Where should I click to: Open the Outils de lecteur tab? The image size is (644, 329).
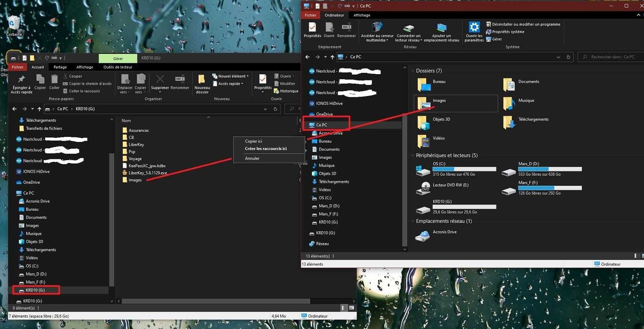click(118, 67)
